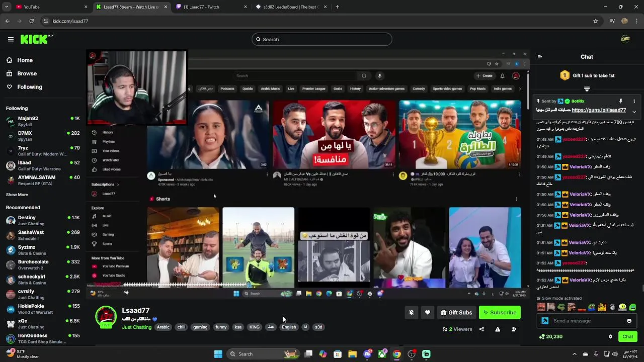Screen dimensions: 644x362
Task: Click the Gift Subs button
Action: [456, 312]
